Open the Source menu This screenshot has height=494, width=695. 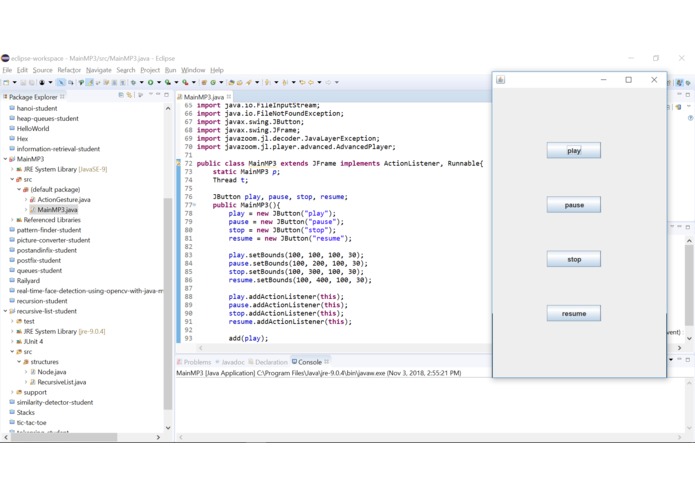click(43, 70)
